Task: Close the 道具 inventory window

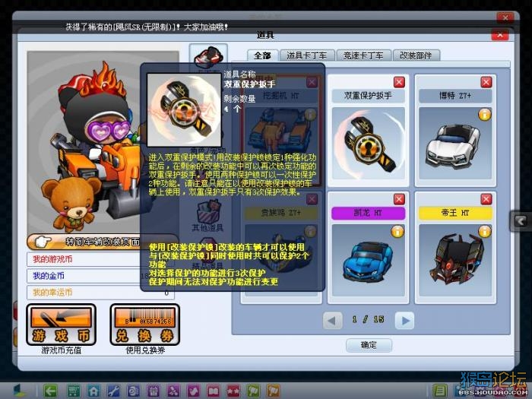Action: tap(500, 35)
